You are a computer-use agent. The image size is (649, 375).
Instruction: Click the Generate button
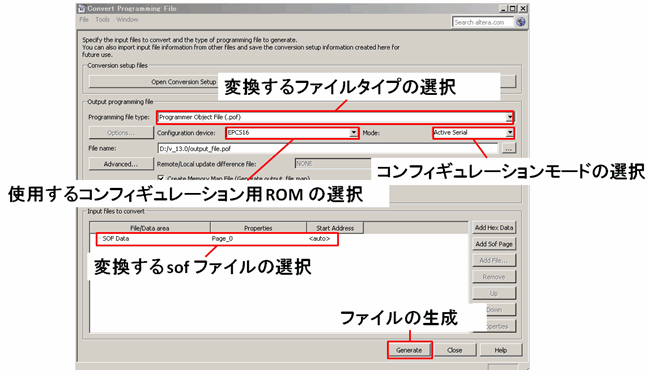click(x=409, y=350)
